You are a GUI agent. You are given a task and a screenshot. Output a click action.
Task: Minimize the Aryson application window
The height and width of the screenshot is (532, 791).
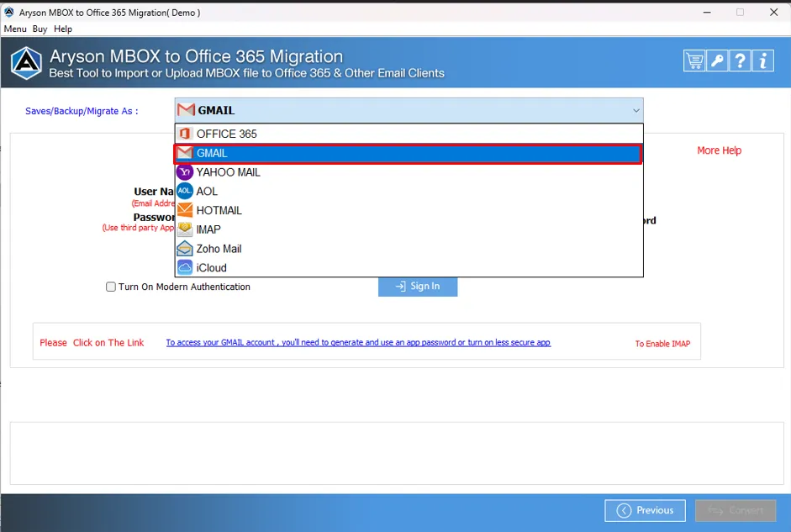(707, 12)
